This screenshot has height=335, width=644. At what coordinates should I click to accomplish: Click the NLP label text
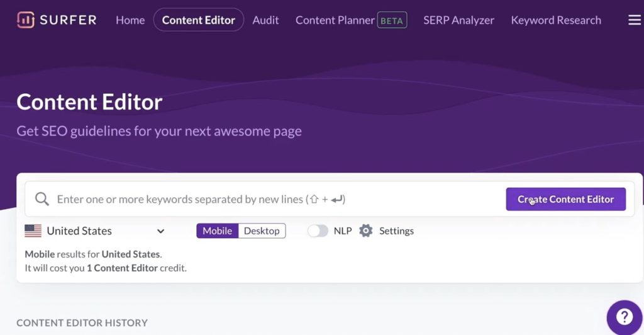coord(343,230)
